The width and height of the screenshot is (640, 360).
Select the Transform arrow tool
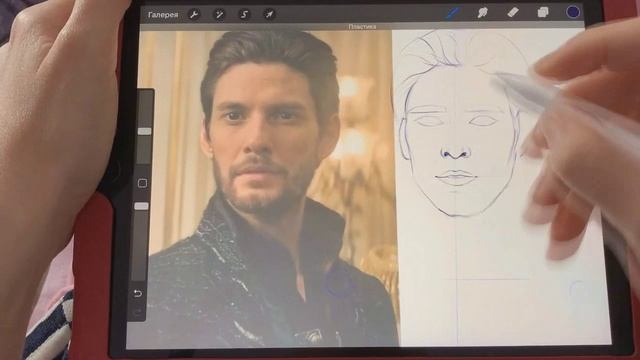269,15
